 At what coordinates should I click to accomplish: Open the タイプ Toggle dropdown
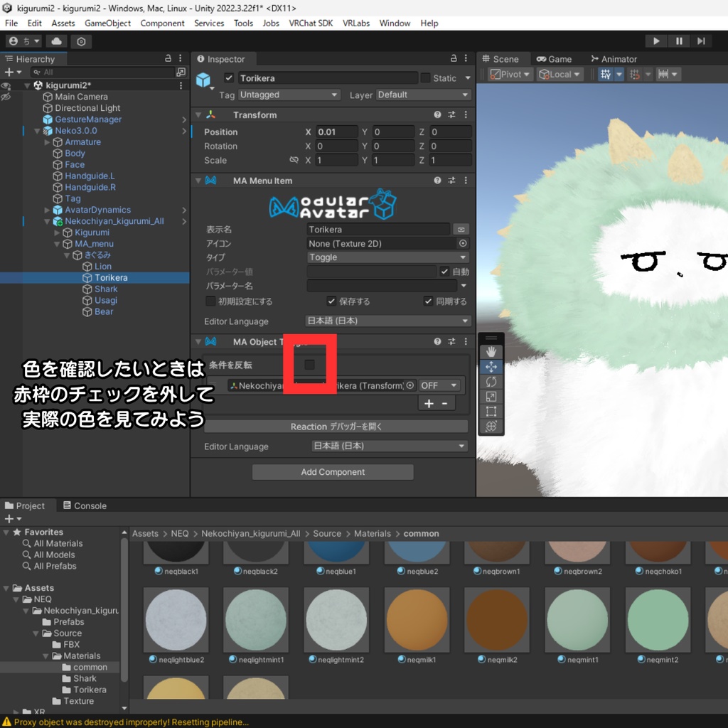388,257
